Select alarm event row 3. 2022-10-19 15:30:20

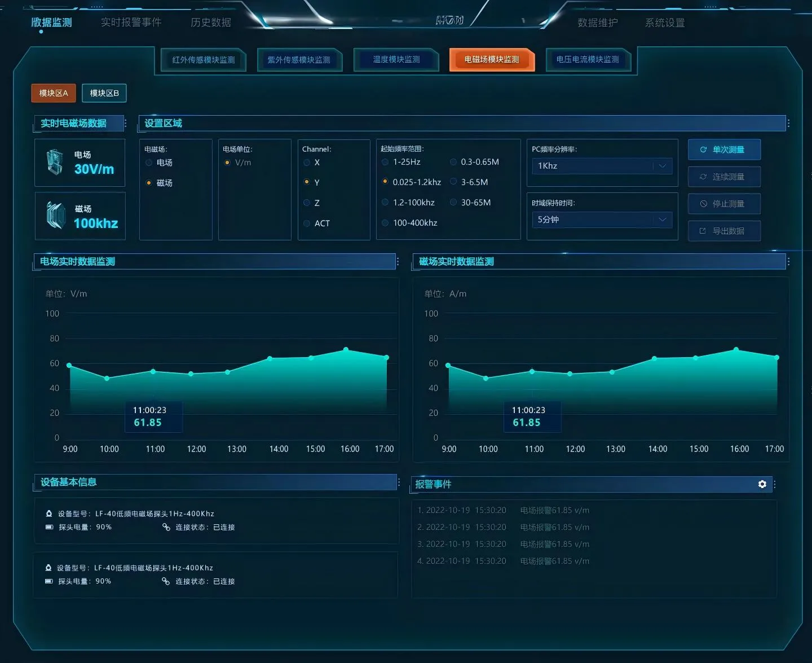(503, 544)
